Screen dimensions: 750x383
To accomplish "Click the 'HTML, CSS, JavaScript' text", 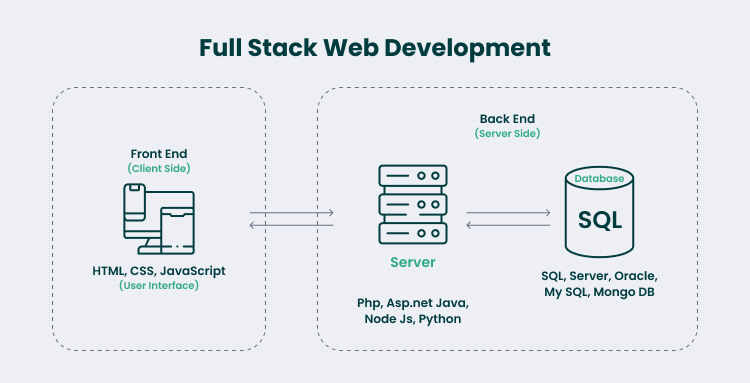I will coord(159,271).
